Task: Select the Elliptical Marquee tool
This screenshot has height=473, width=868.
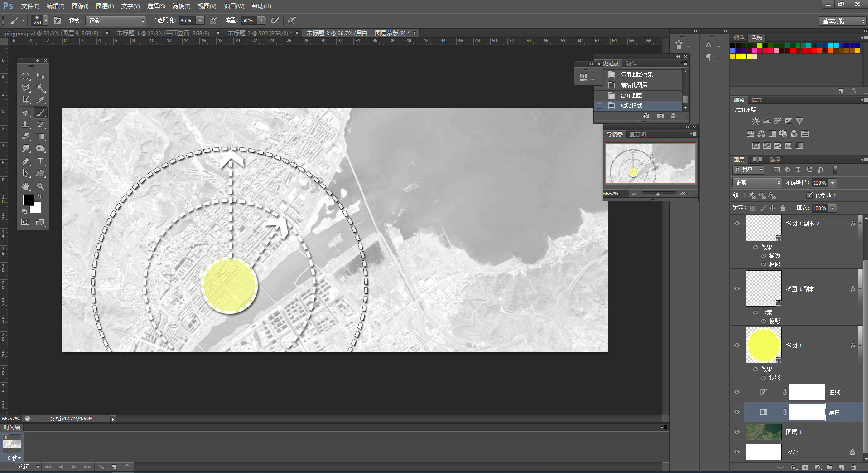Action: click(x=25, y=76)
